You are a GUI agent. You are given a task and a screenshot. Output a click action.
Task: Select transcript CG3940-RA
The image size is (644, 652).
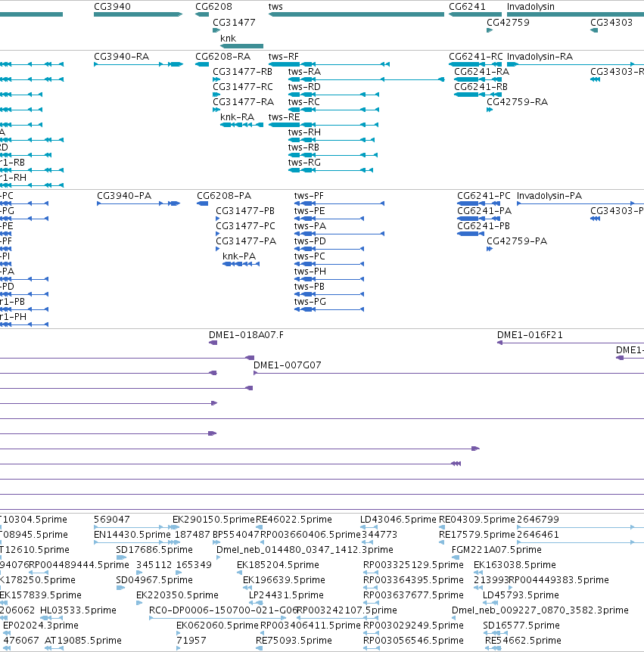(122, 57)
